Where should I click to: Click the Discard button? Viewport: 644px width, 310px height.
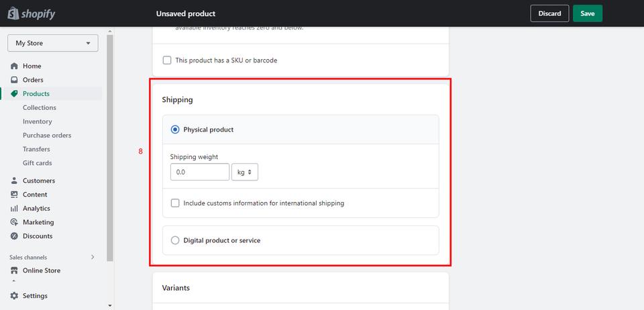point(549,13)
